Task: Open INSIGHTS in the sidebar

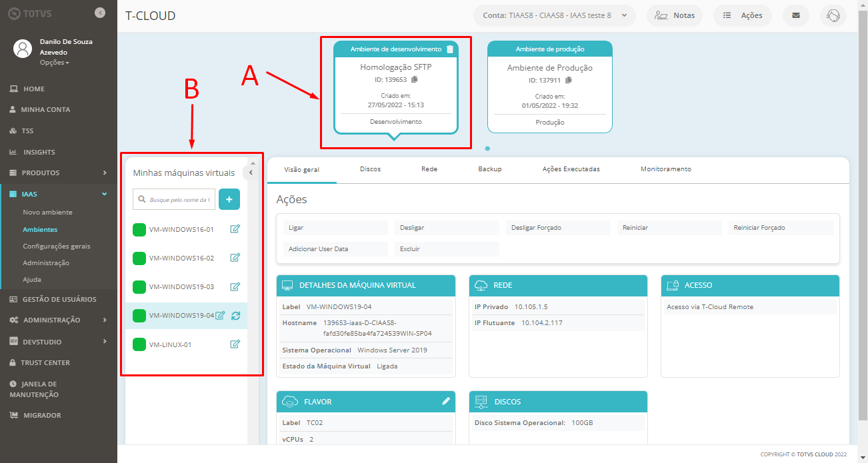Action: pos(39,152)
